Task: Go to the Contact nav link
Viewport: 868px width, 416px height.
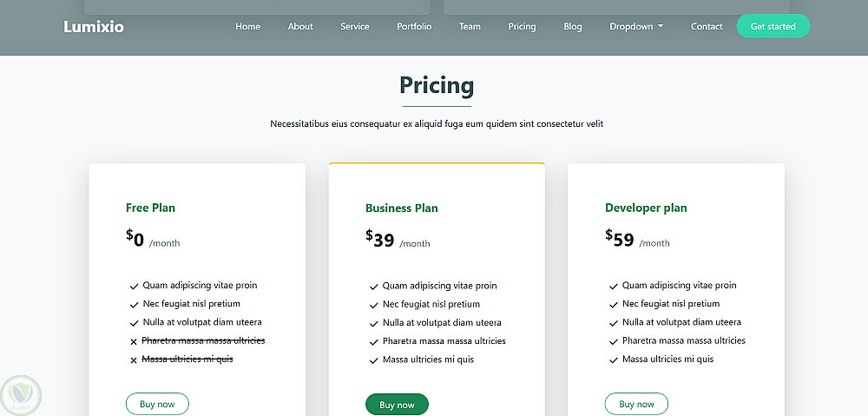Action: tap(707, 27)
